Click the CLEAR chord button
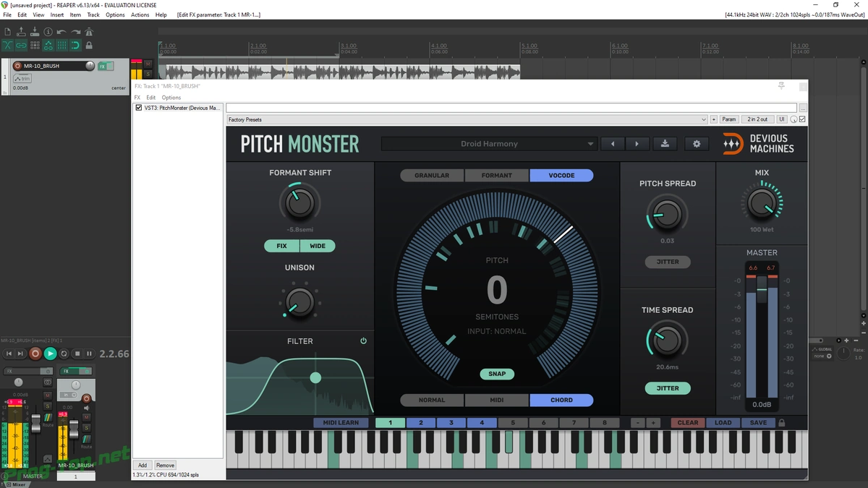The width and height of the screenshot is (868, 488). coord(687,423)
